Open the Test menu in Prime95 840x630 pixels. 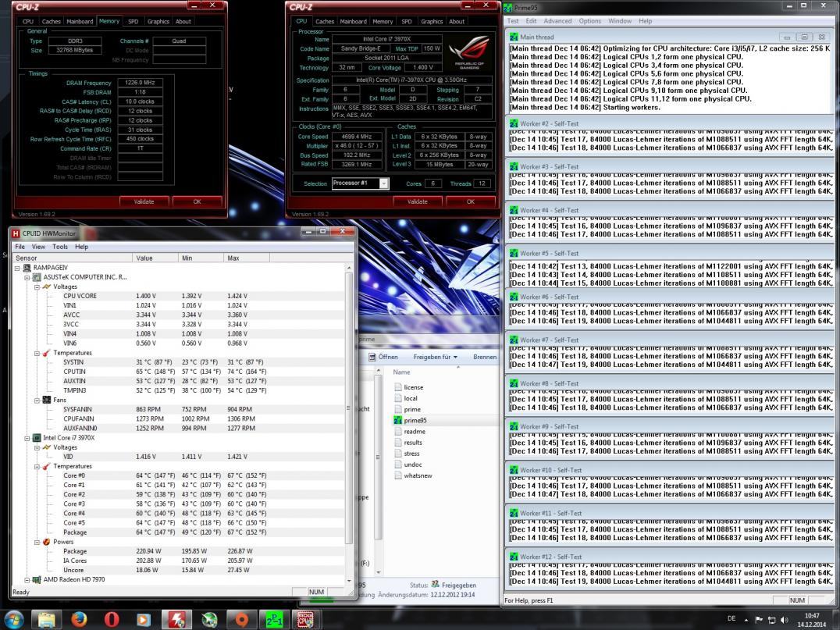click(513, 21)
